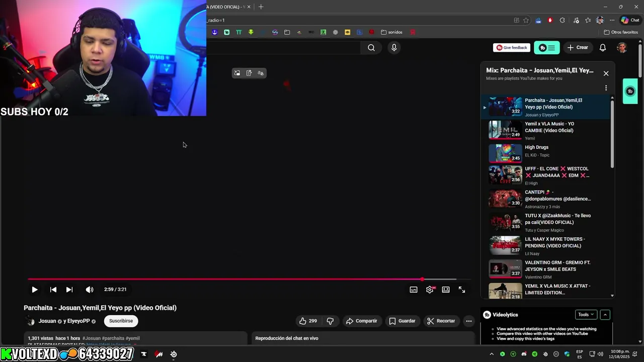Open the Josuan channel name link
Screen dimensions: 644x362
(47, 321)
